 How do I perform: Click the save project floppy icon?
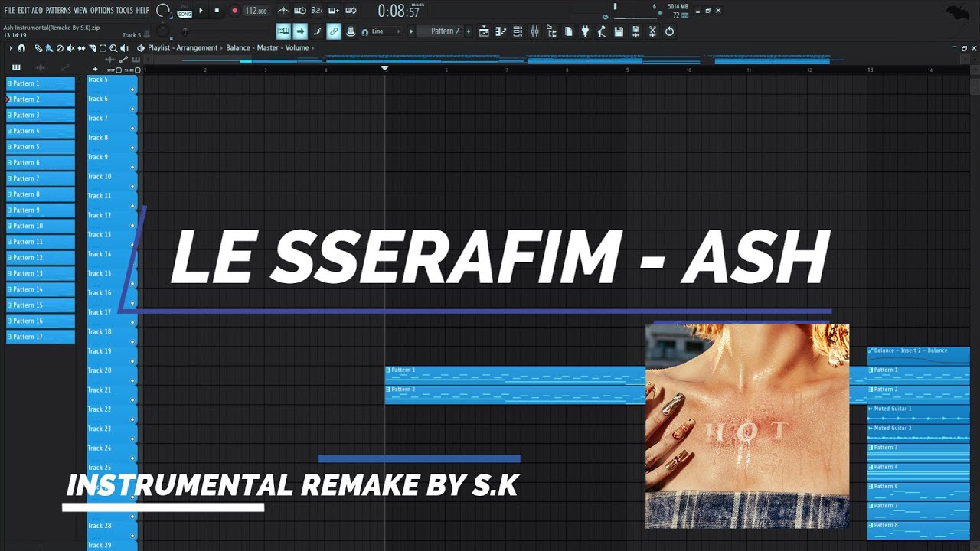619,31
